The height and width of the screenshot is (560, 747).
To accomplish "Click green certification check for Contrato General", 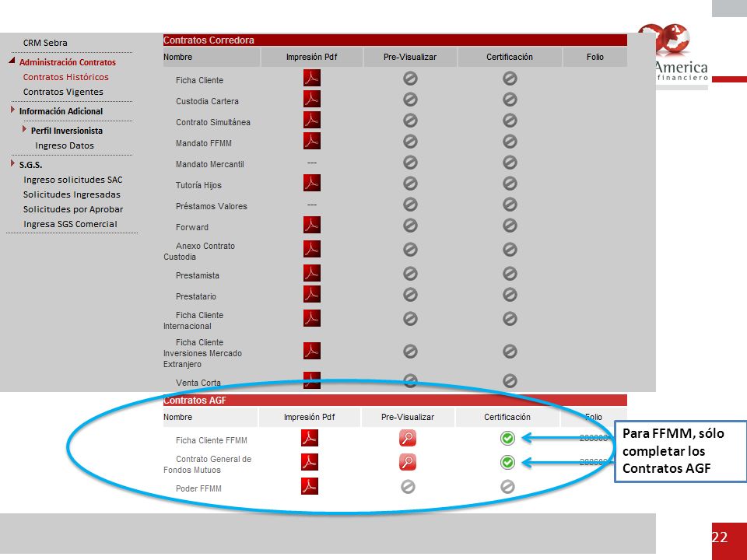I will coord(507,462).
